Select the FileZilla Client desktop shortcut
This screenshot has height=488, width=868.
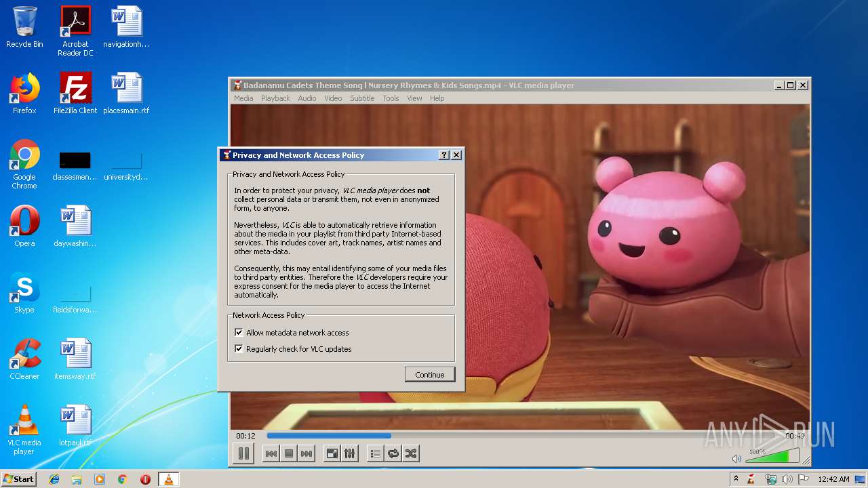click(75, 94)
